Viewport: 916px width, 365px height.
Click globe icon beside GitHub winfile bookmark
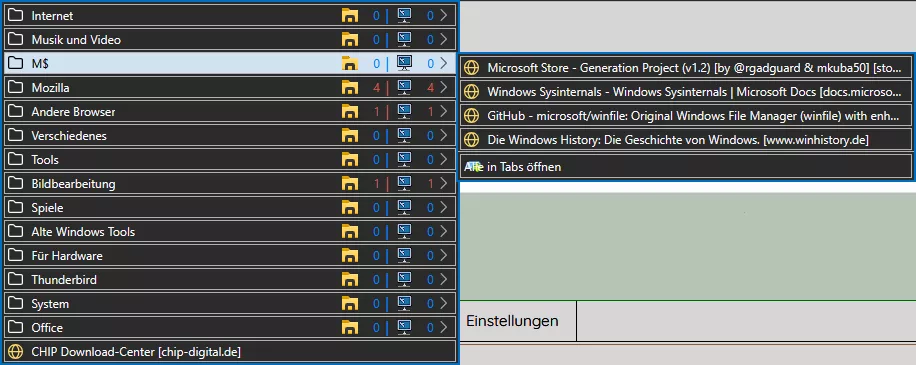click(471, 116)
